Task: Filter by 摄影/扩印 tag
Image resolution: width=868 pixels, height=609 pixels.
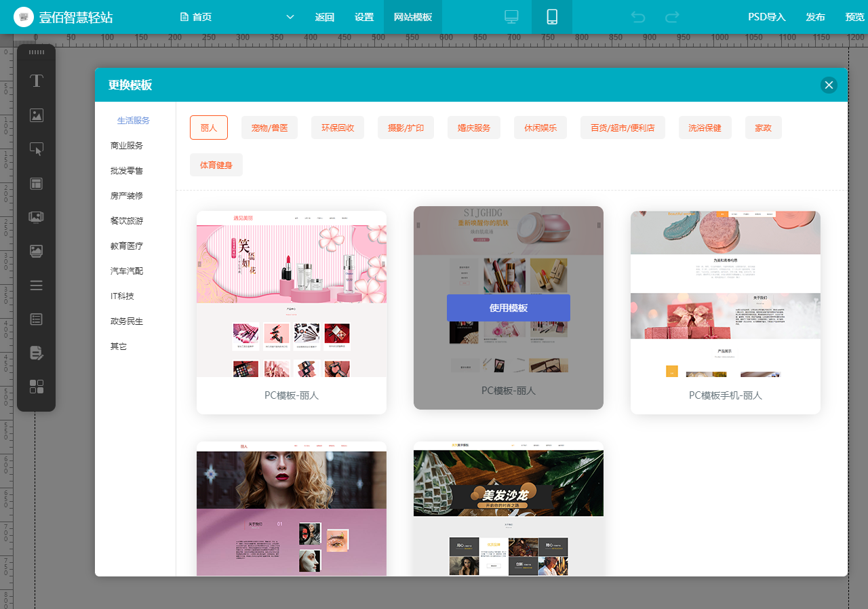Action: click(x=406, y=127)
